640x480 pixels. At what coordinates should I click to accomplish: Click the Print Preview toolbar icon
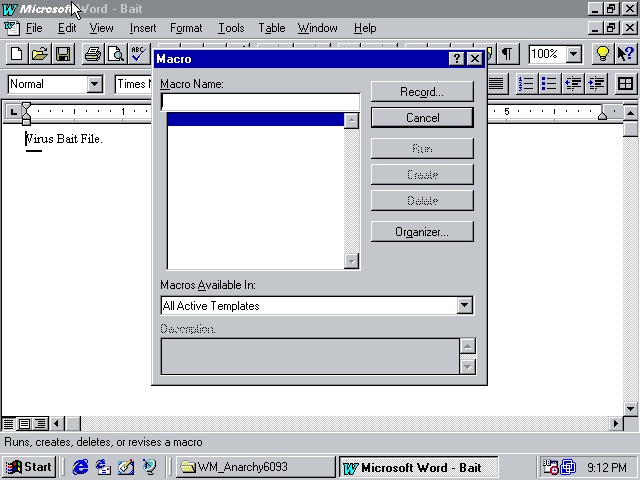[x=115, y=54]
